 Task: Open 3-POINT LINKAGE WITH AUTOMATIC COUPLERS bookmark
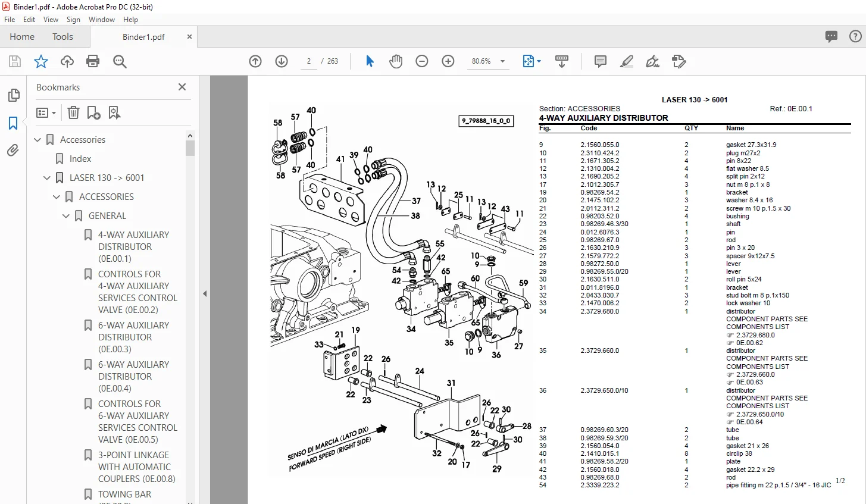tap(136, 467)
